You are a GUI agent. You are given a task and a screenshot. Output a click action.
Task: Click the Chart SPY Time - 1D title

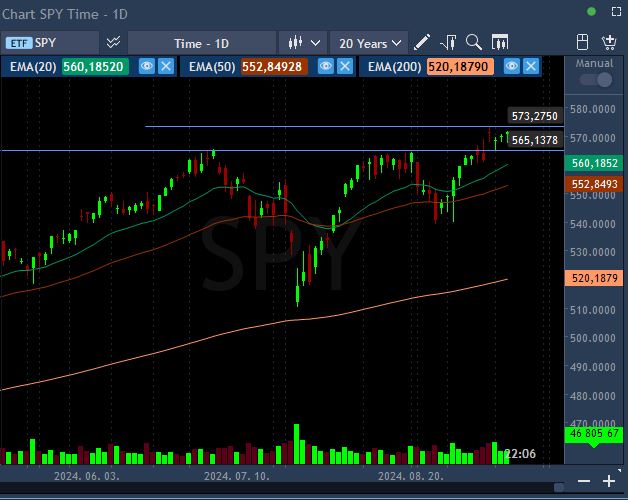pos(65,14)
